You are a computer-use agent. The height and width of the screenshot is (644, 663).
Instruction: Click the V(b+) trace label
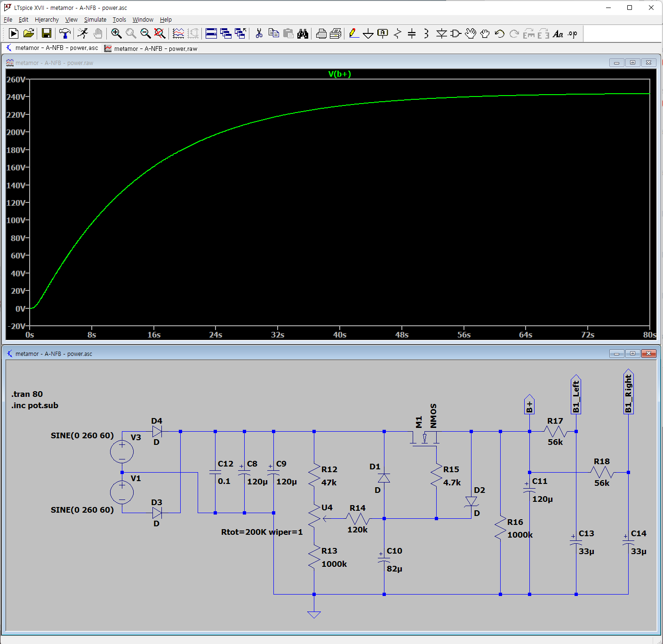point(339,74)
